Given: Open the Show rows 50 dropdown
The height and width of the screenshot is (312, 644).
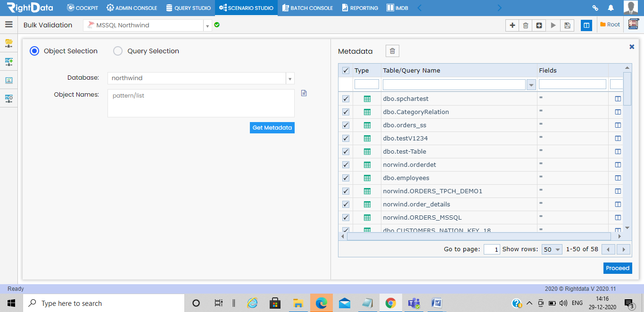Looking at the screenshot, I should [x=552, y=249].
